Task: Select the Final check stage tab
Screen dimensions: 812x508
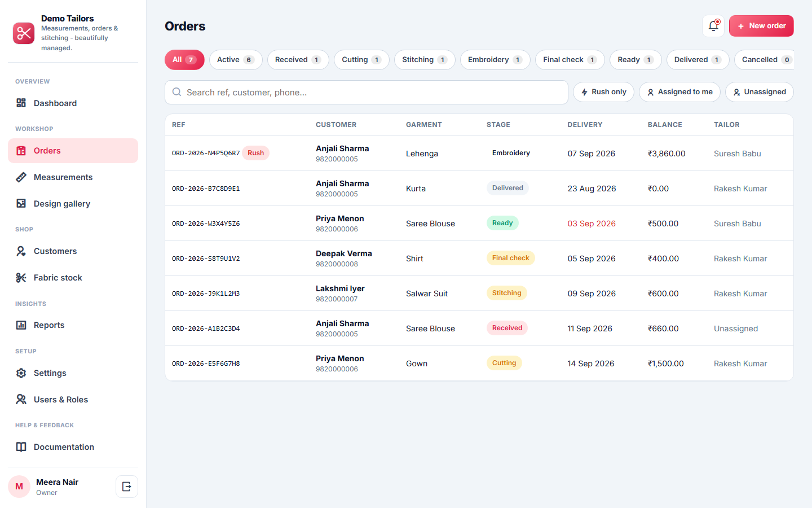Action: (570, 60)
